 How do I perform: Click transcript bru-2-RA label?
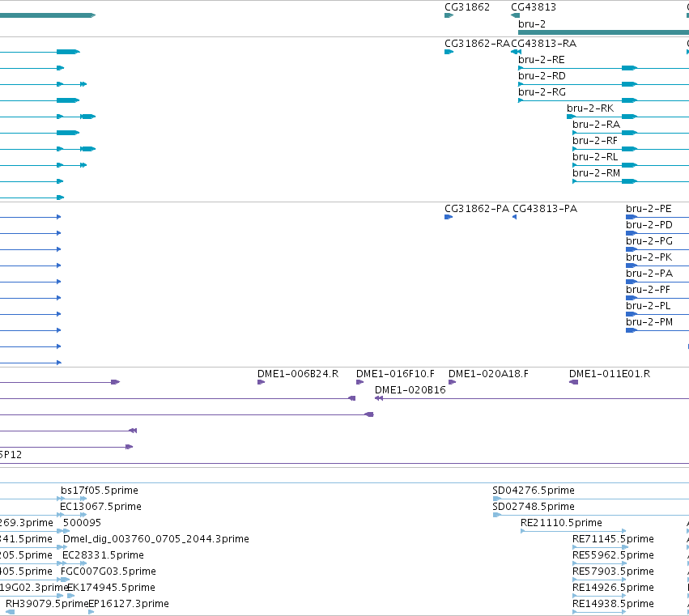pos(596,125)
